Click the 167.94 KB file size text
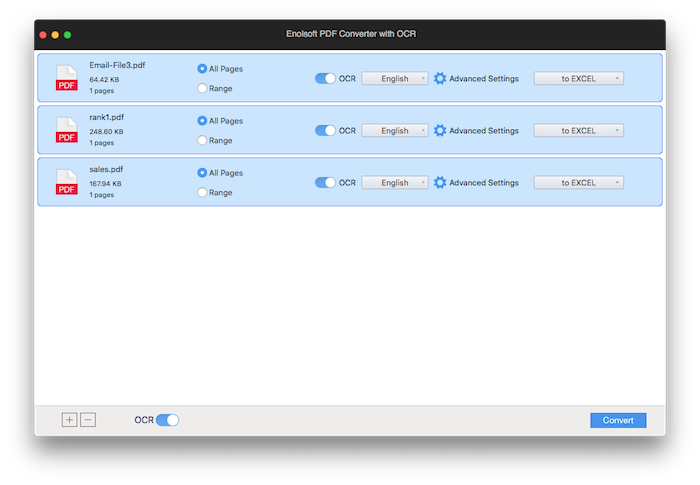 (105, 184)
